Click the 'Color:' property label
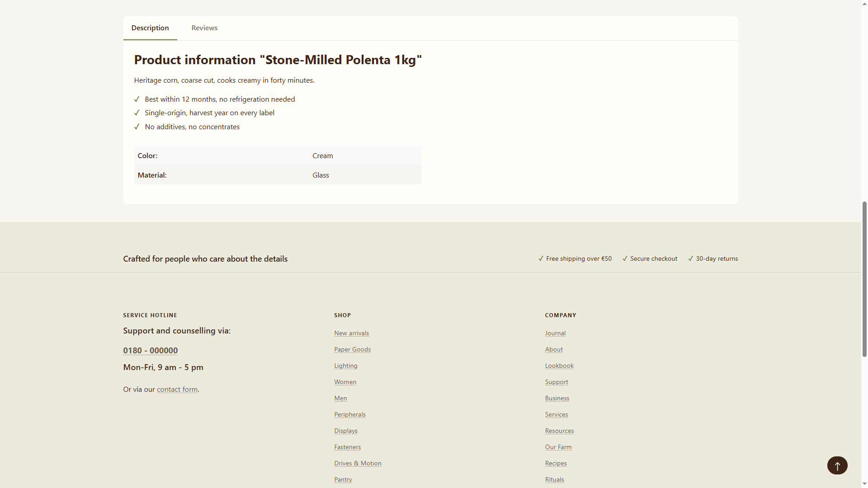868x488 pixels. pyautogui.click(x=147, y=156)
